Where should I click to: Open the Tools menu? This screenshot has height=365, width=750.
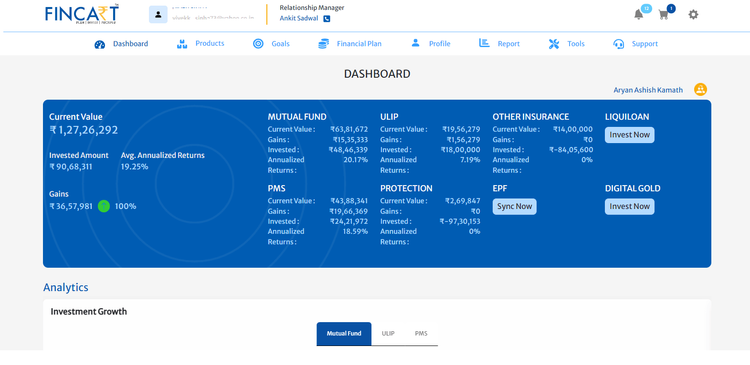(x=576, y=44)
